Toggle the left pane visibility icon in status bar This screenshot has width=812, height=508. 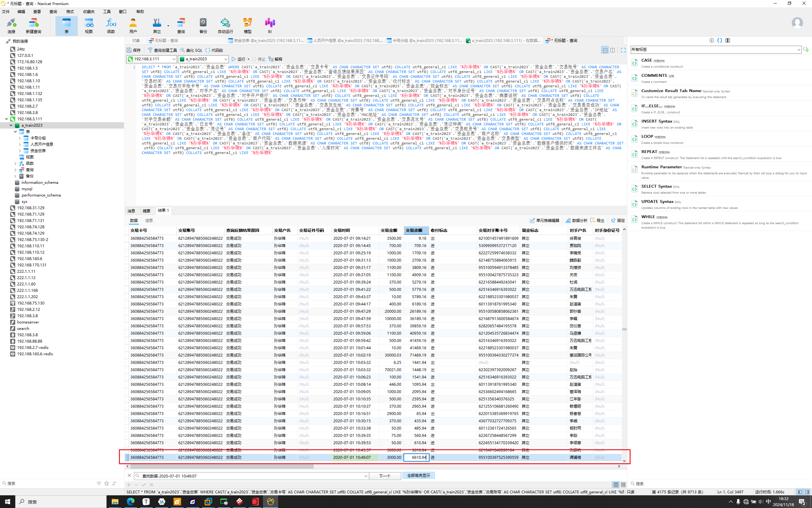(800, 492)
